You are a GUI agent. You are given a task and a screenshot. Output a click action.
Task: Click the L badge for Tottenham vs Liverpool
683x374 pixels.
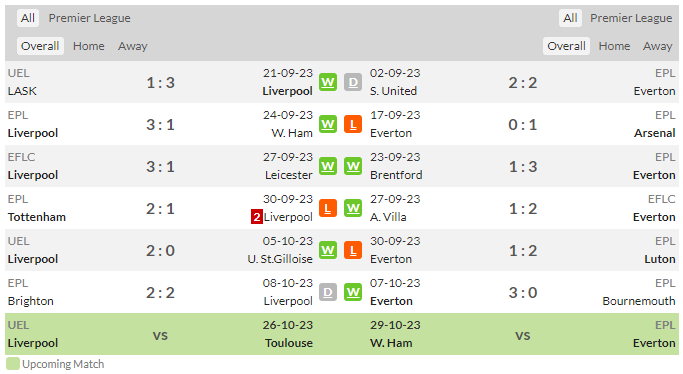(x=328, y=209)
